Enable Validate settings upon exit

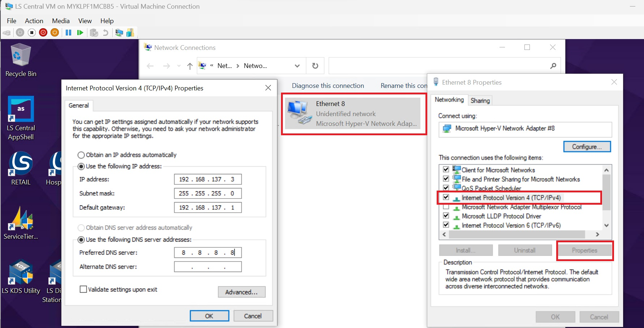click(83, 289)
